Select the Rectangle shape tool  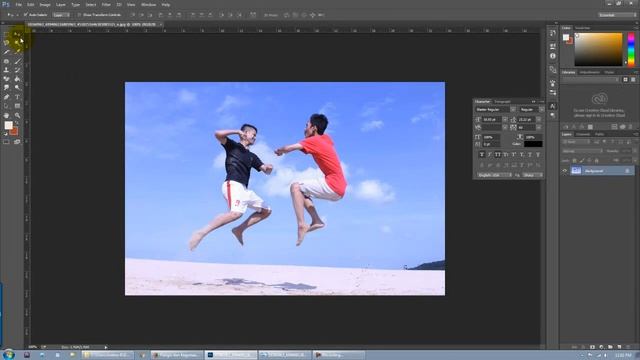17,106
